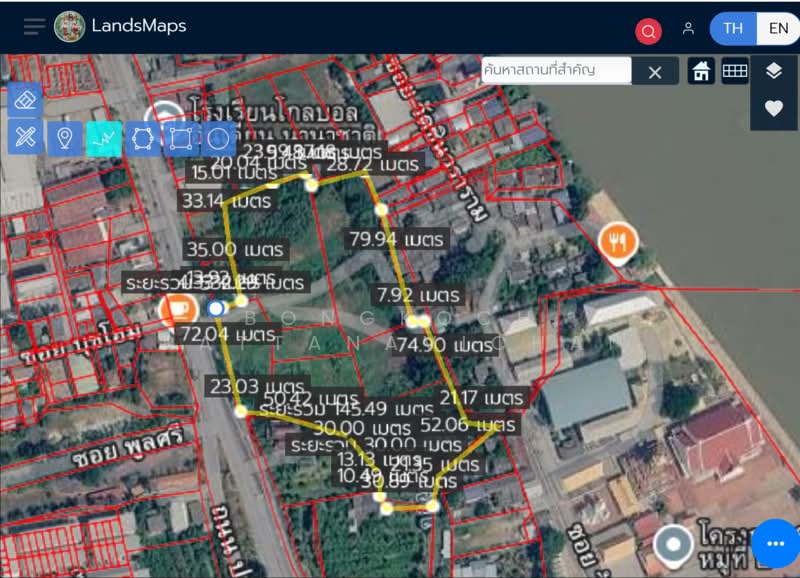Focus the place search input field

[556, 70]
